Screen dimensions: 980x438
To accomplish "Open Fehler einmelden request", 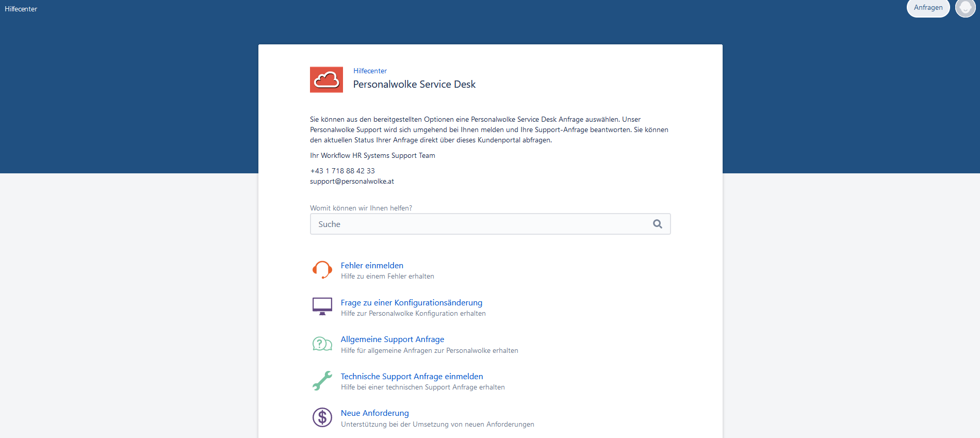I will pos(372,266).
